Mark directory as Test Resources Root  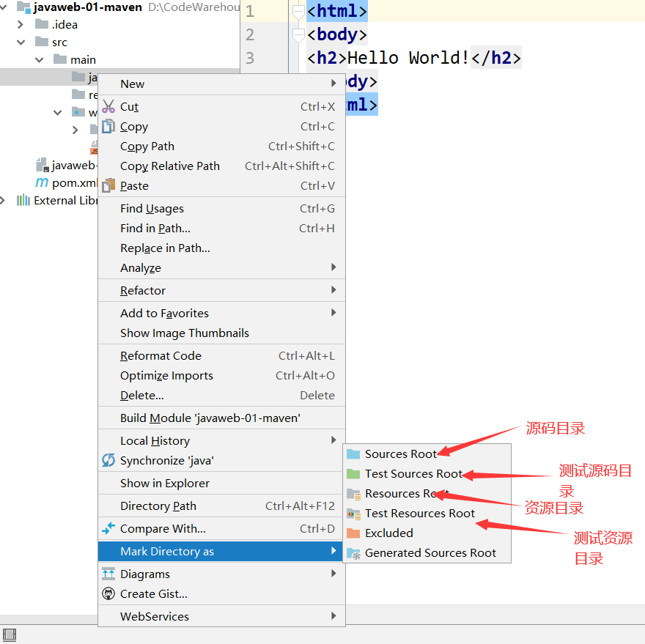click(x=427, y=514)
